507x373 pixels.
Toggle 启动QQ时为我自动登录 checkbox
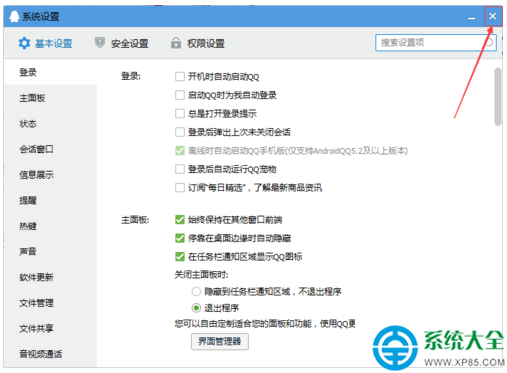click(x=180, y=95)
